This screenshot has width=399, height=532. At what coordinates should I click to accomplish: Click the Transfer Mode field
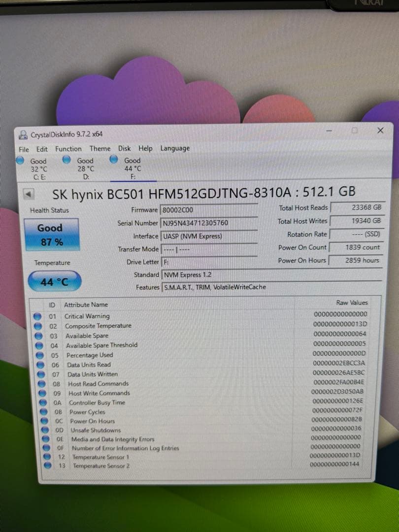[209, 249]
